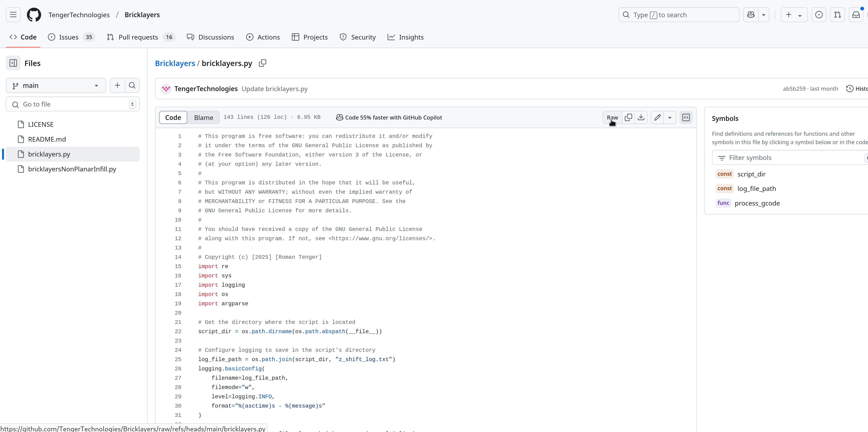
Task: Open the Projects tab
Action: click(310, 37)
